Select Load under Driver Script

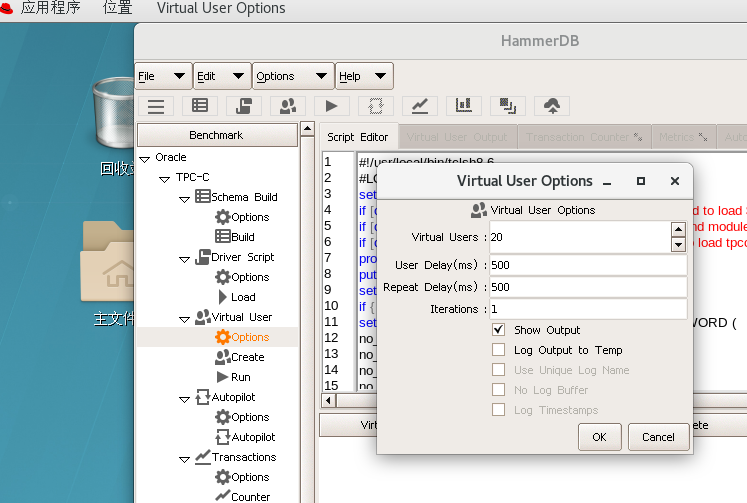[x=237, y=297]
